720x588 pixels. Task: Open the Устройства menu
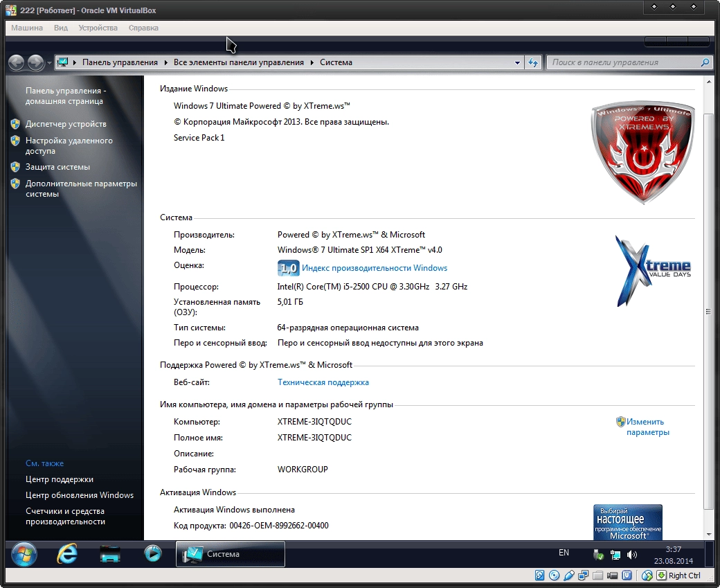coord(98,28)
